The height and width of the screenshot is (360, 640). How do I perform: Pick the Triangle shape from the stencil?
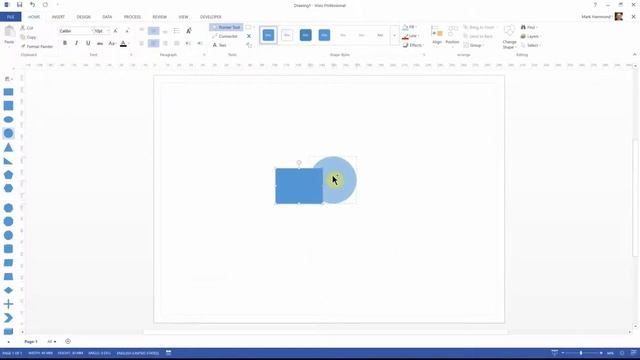pyautogui.click(x=8, y=147)
